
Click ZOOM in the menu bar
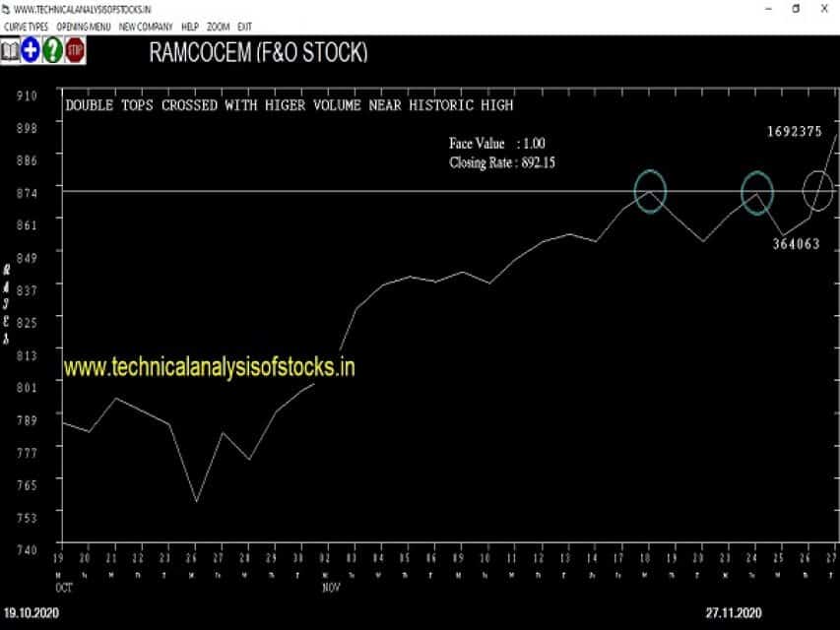tap(218, 27)
